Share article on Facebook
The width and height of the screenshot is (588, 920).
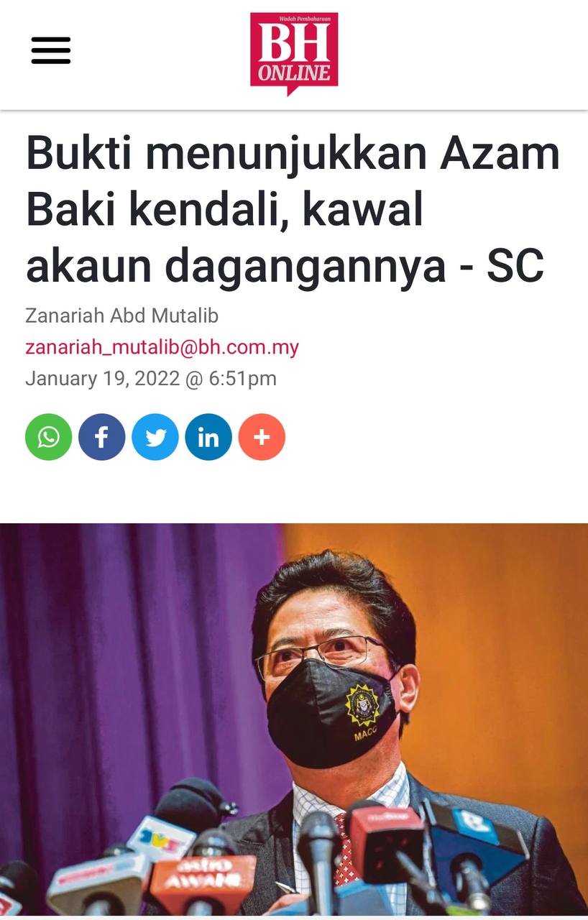102,437
